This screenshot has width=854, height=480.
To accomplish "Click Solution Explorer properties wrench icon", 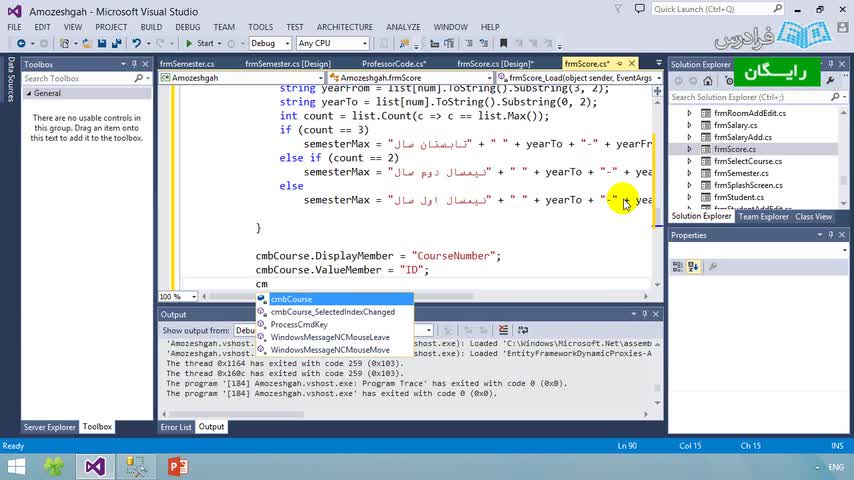I will pyautogui.click(x=830, y=81).
